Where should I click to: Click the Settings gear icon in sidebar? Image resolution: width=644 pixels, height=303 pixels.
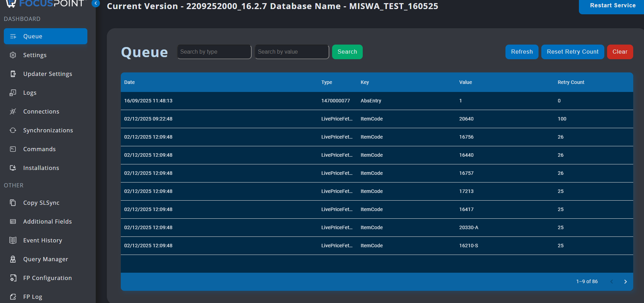point(13,55)
